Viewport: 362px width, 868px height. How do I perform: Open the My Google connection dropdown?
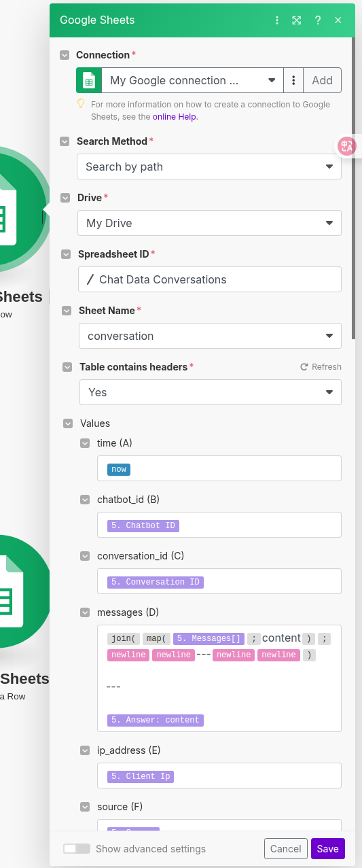tap(192, 80)
